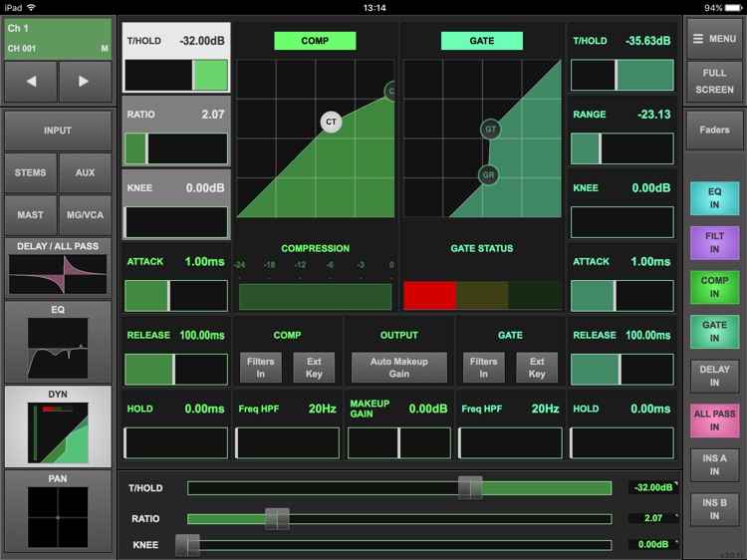Open the hamburger MENU button
747x560 pixels.
click(714, 39)
